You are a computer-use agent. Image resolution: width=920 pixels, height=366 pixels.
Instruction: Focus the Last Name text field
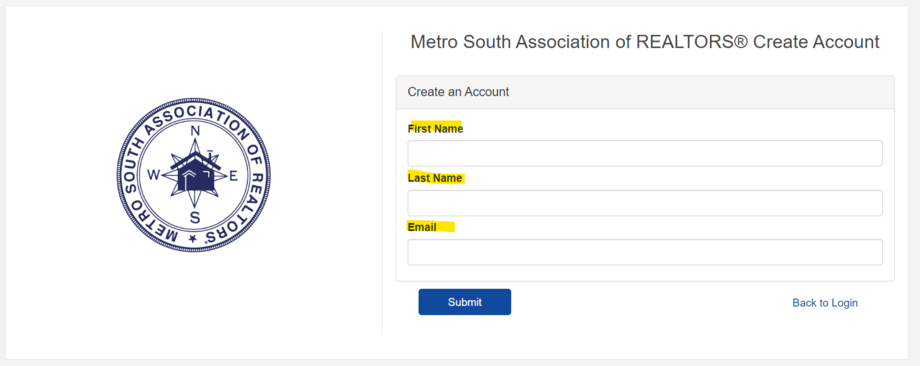645,203
